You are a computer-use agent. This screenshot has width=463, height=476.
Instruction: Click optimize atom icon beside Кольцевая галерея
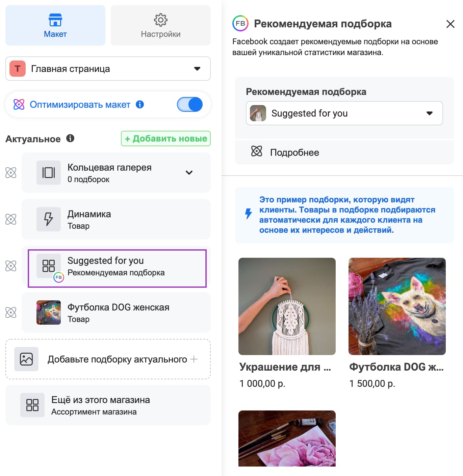(x=11, y=173)
